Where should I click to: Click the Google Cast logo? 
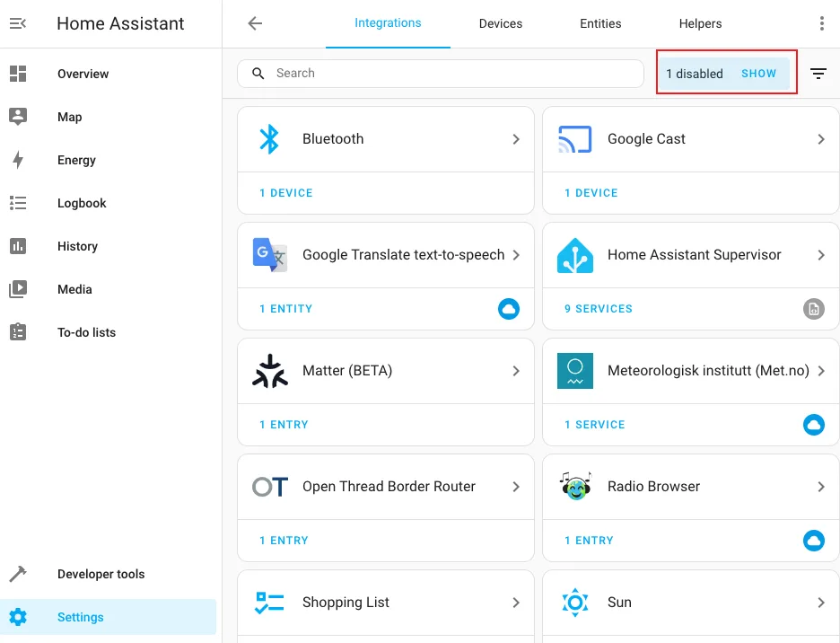[575, 139]
